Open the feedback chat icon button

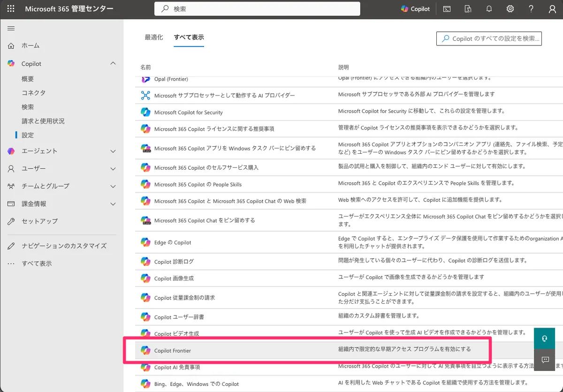click(x=545, y=360)
